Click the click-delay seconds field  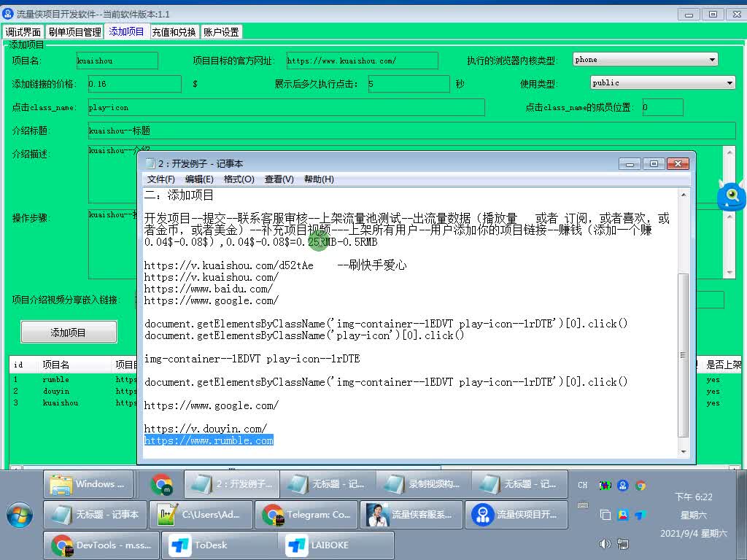click(x=409, y=84)
